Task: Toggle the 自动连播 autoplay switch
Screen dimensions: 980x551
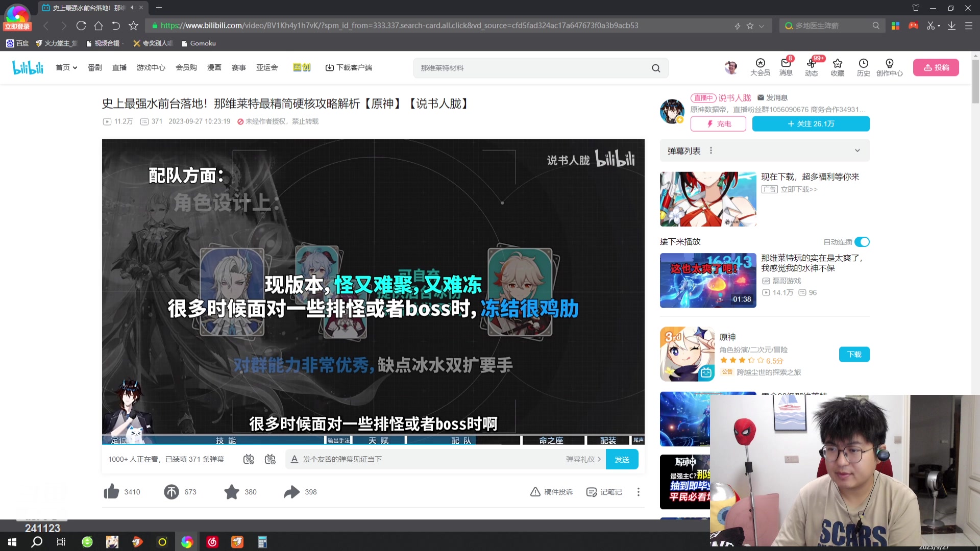Action: [862, 242]
